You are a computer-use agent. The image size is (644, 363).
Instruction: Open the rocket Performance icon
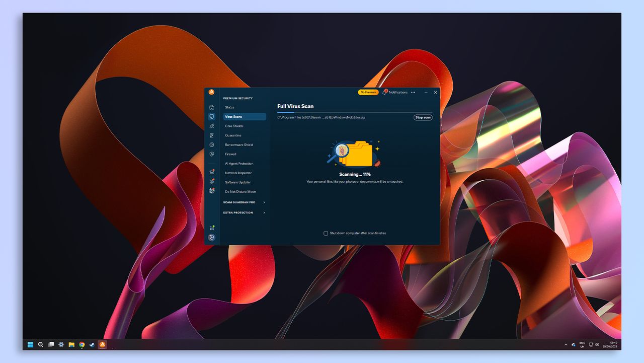(x=212, y=126)
